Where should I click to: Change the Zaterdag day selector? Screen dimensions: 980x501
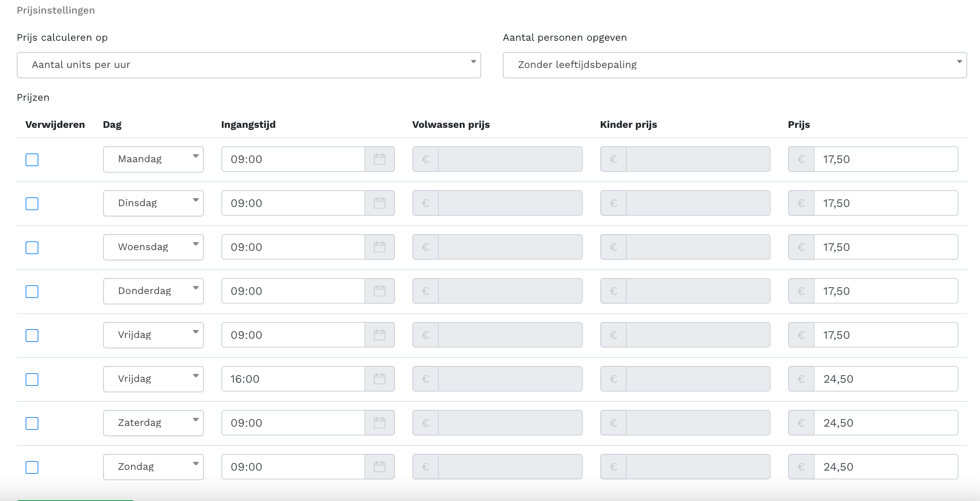(x=153, y=423)
